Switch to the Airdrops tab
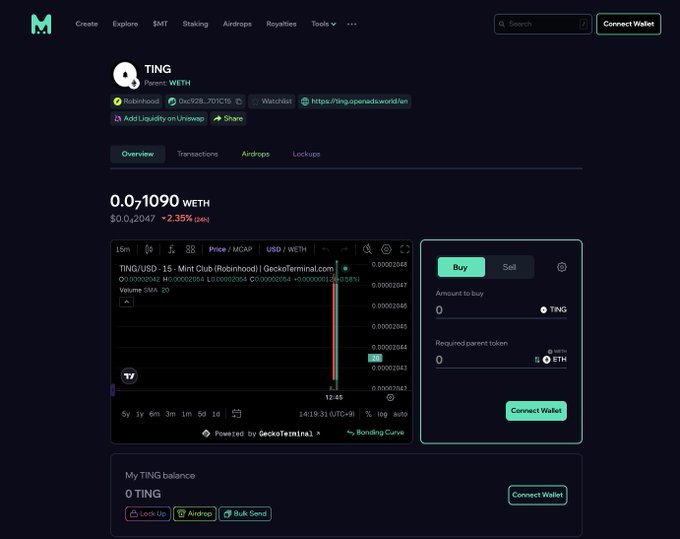This screenshot has width=680, height=539. tap(255, 154)
